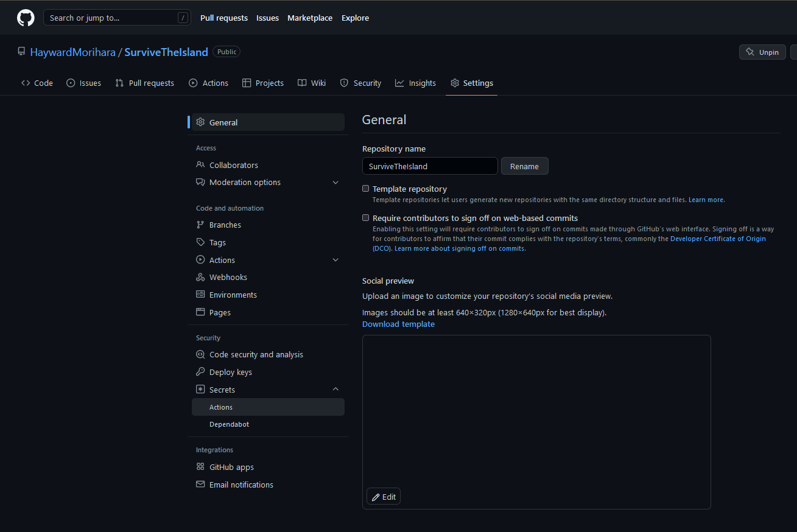Check Require contributors to sign off checkbox
This screenshot has height=532, width=797.
[366, 217]
